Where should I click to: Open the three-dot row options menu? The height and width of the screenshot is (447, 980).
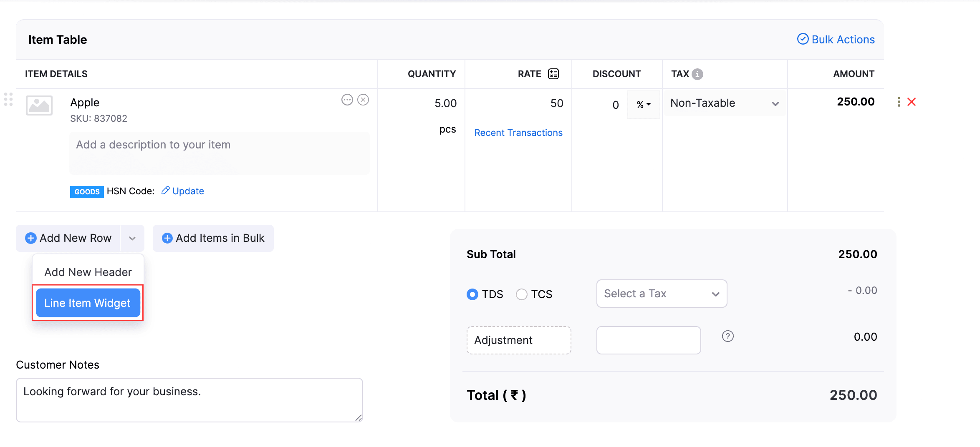click(899, 102)
